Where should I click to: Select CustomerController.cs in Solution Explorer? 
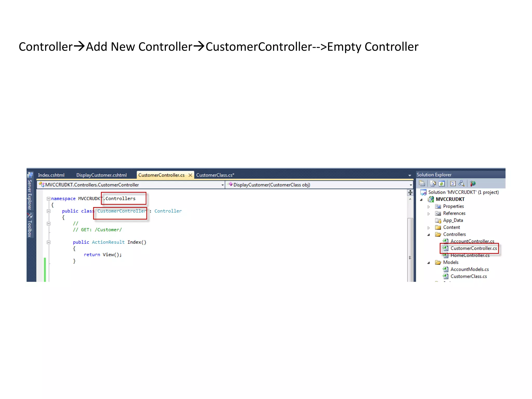(473, 248)
